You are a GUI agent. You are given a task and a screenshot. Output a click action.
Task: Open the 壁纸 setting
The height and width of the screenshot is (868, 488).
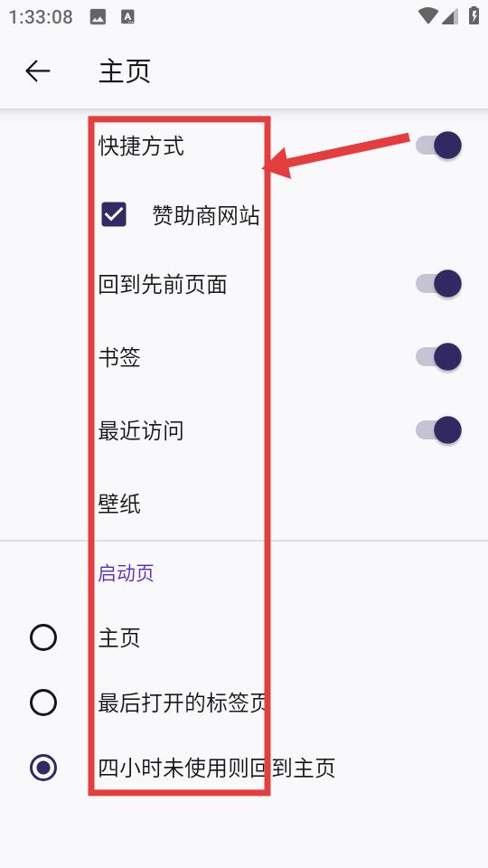[x=244, y=504]
